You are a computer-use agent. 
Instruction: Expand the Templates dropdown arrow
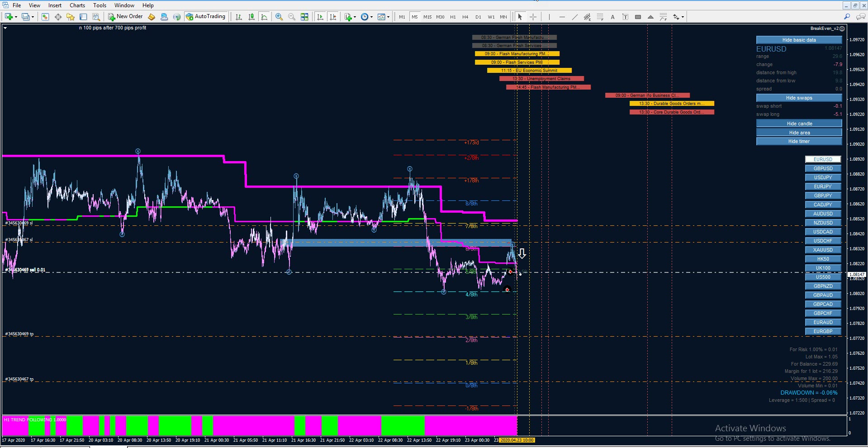(x=388, y=17)
